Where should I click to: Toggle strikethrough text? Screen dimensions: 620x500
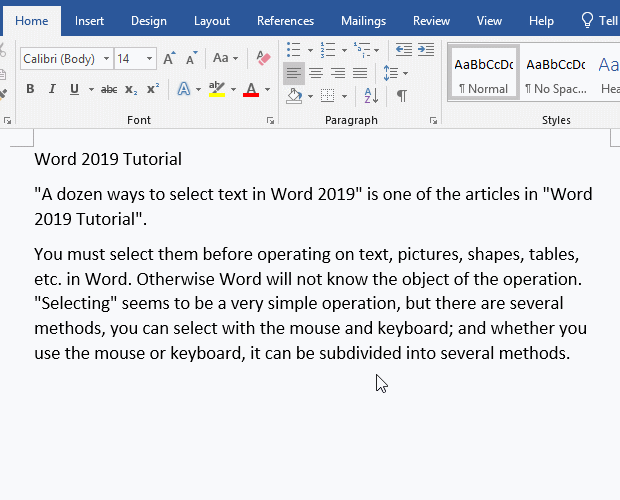[x=109, y=89]
